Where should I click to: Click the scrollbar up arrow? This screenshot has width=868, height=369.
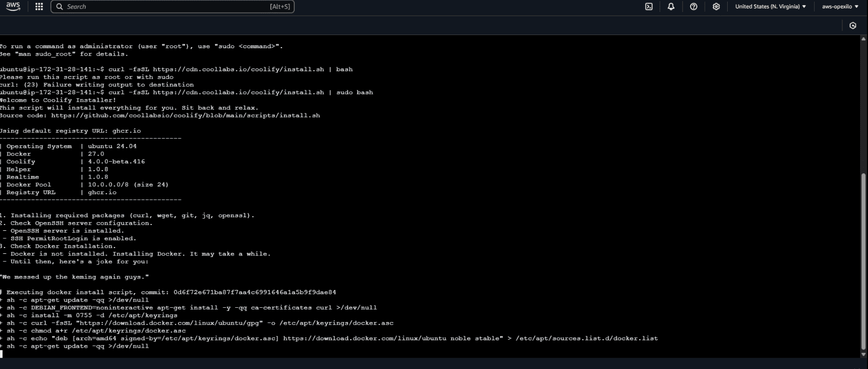(x=863, y=40)
